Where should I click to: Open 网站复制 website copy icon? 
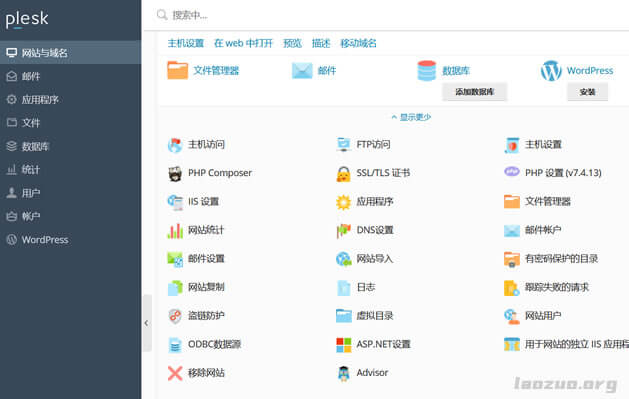click(175, 288)
